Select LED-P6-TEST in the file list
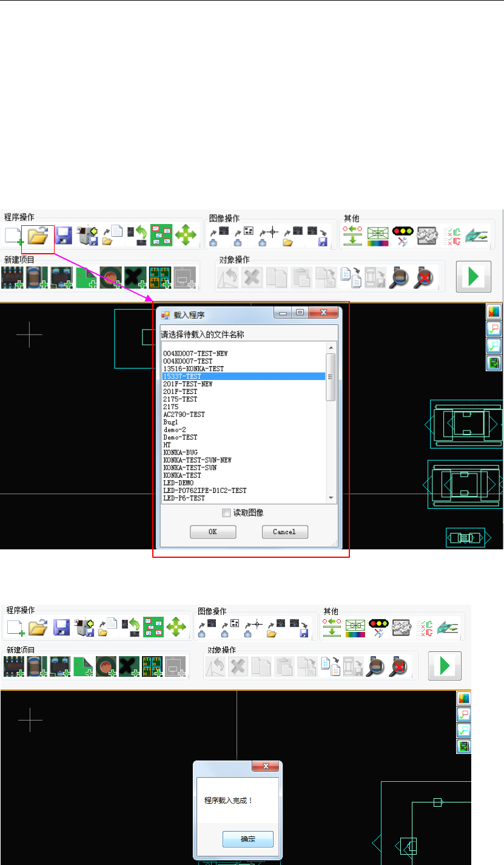This screenshot has width=504, height=865. [x=184, y=498]
